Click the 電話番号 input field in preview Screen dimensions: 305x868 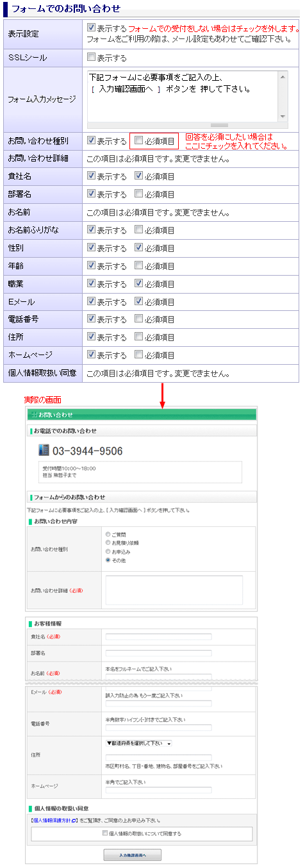pos(158,727)
